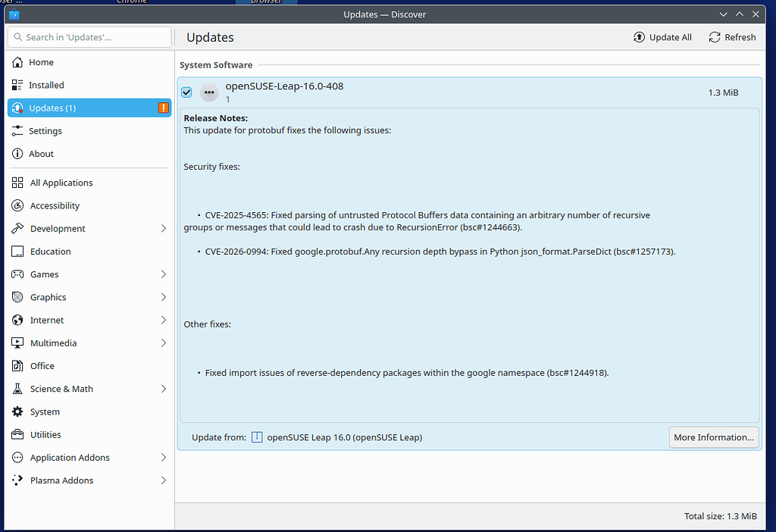Click the Release Notes: heading
The width and height of the screenshot is (776, 532).
[216, 118]
